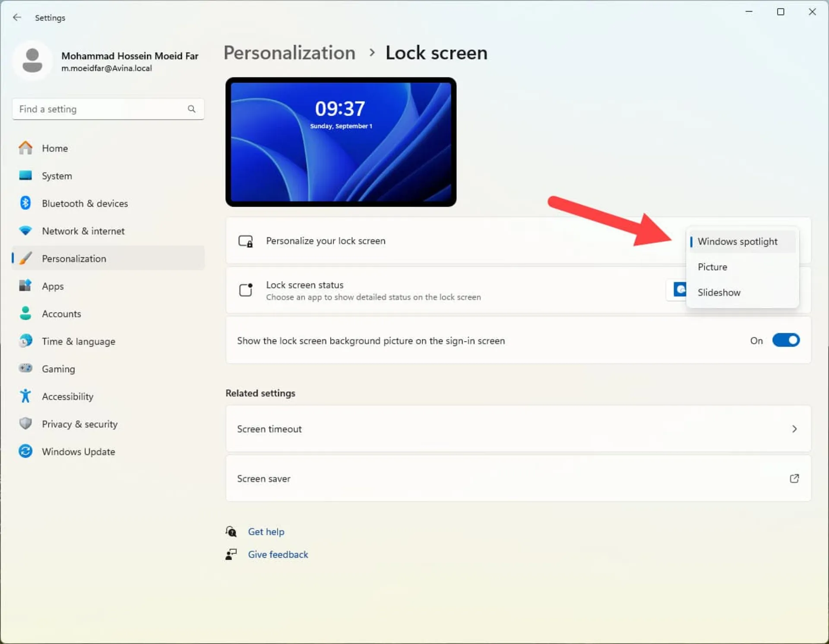Click the Give feedback link
The image size is (829, 644).
coord(278,554)
